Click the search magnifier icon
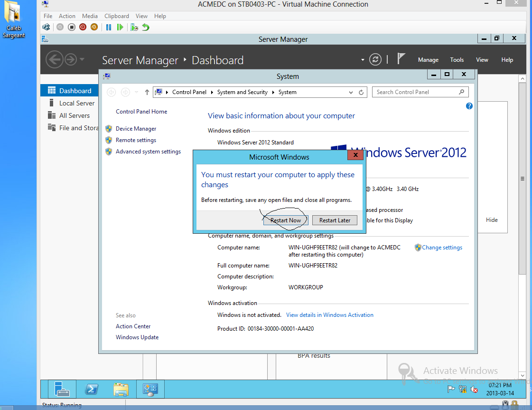Viewport: 532px width, 410px height. coord(461,92)
